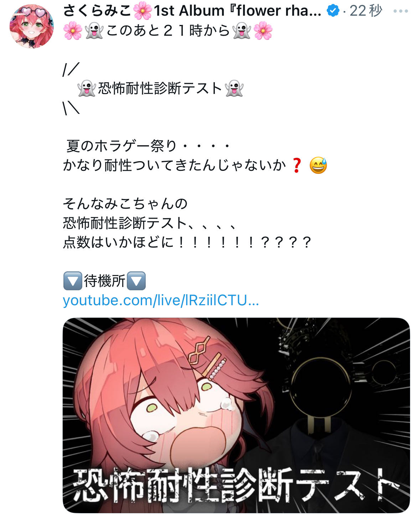Open the 恐怖耐性診断テスト video thumbnail
The width and height of the screenshot is (420, 516).
pyautogui.click(x=236, y=415)
